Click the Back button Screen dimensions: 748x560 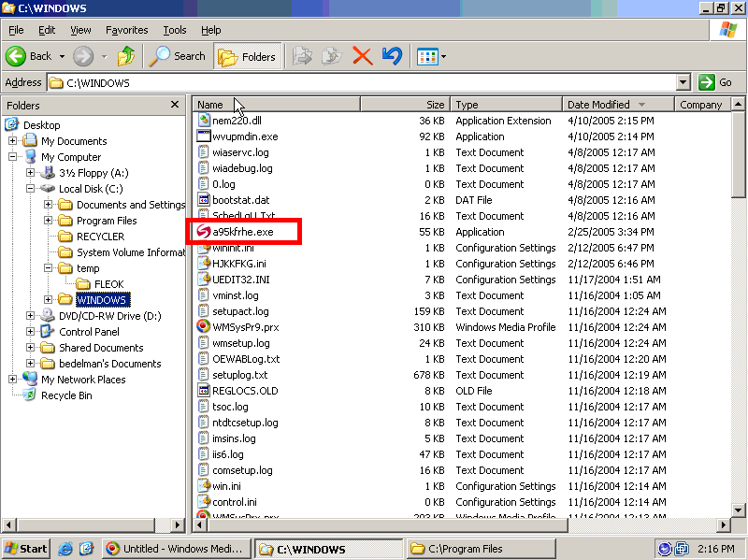pyautogui.click(x=29, y=56)
